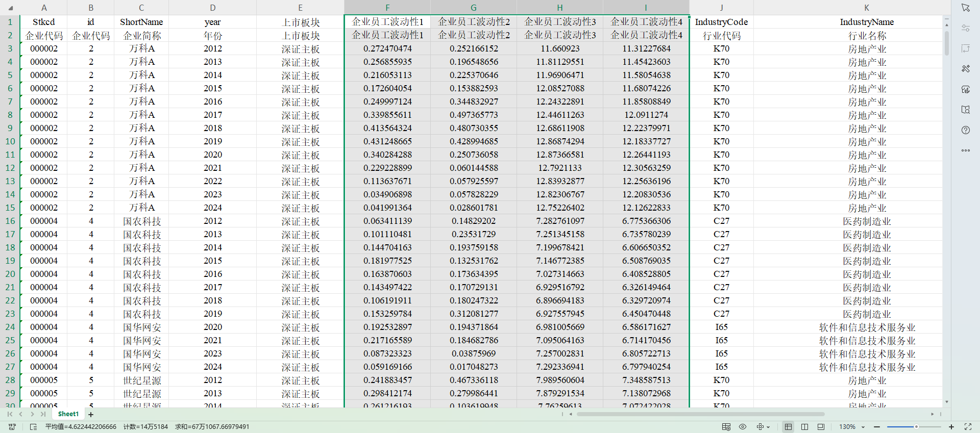Add a new sheet with the plus button
The height and width of the screenshot is (433, 980).
pyautogui.click(x=91, y=415)
